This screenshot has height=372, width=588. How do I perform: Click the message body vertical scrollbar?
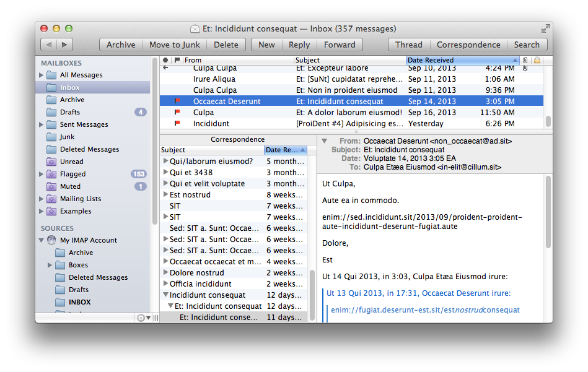coord(548,248)
